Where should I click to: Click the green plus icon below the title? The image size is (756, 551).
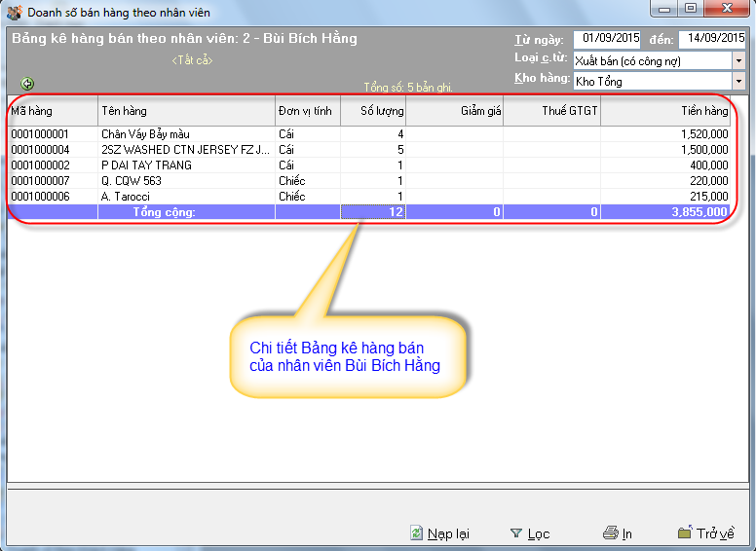tap(27, 84)
